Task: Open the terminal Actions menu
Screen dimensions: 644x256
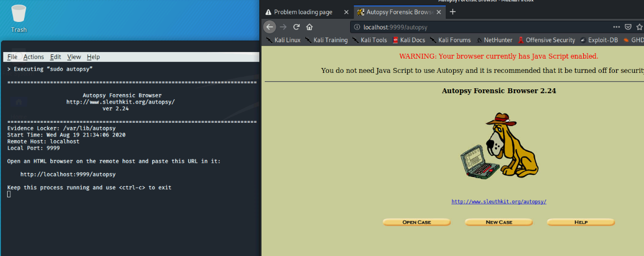Action: [33, 57]
